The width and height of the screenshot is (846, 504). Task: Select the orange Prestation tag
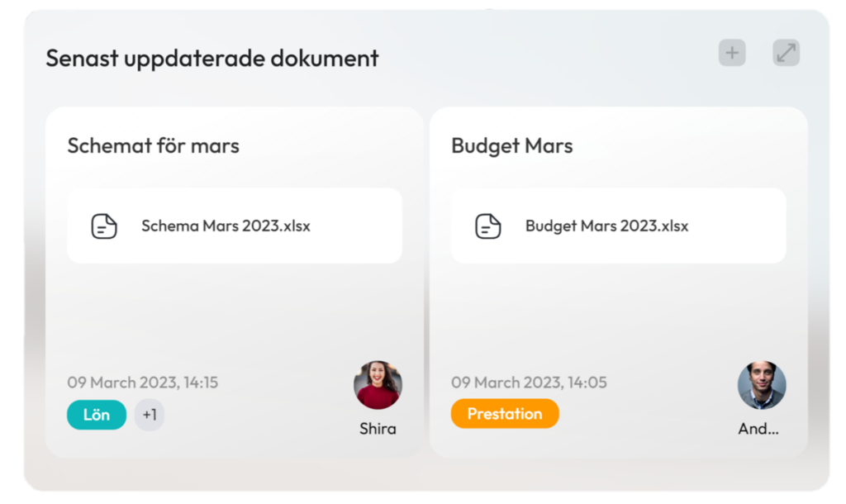(x=505, y=413)
